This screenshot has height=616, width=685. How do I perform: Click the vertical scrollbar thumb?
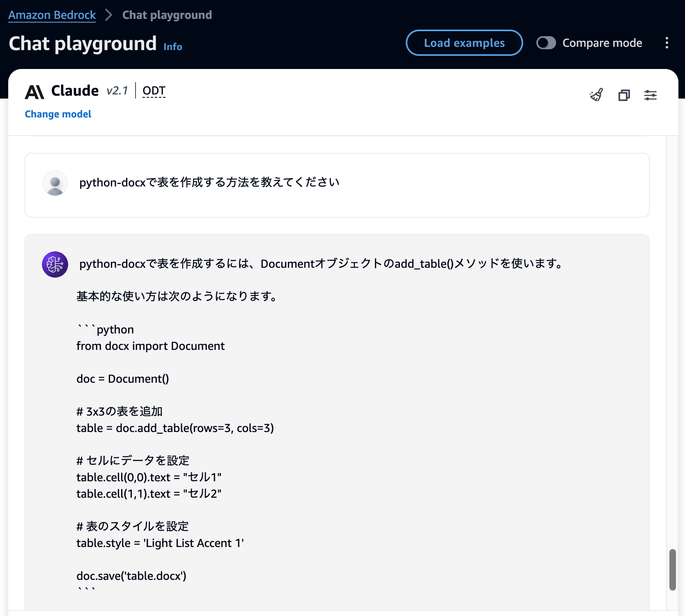(672, 570)
